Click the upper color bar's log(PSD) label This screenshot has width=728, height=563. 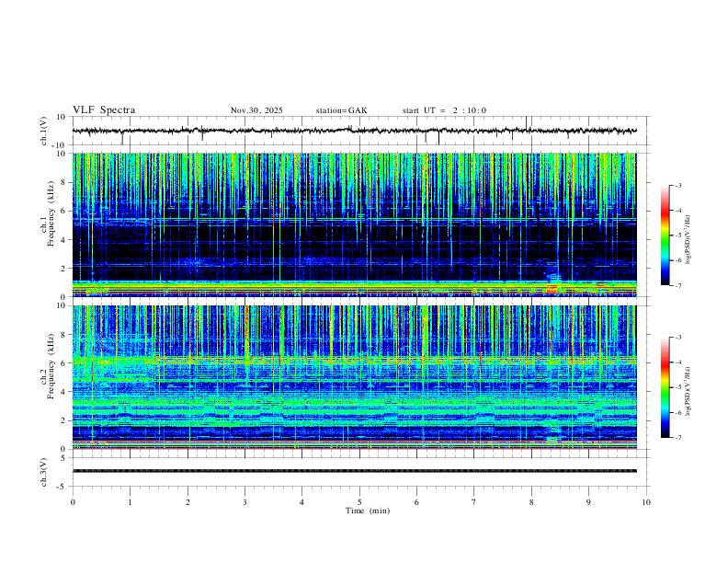688,239
